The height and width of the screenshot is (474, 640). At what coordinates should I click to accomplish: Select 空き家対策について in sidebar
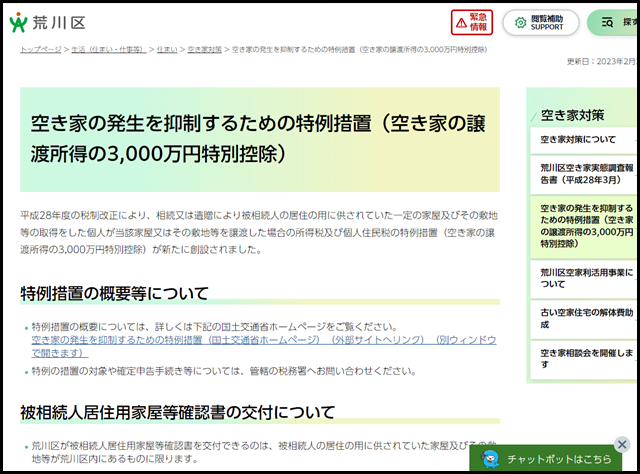tap(583, 140)
